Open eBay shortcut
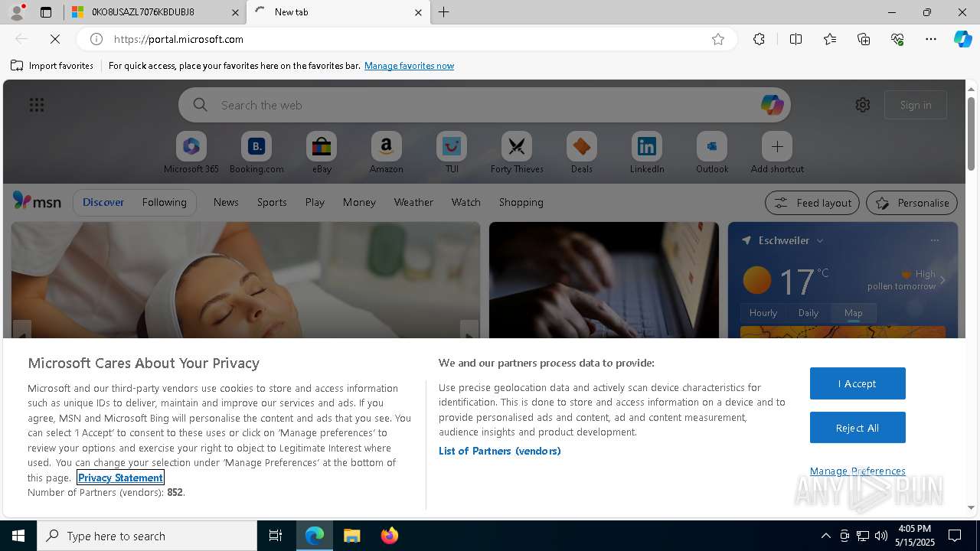 point(322,152)
